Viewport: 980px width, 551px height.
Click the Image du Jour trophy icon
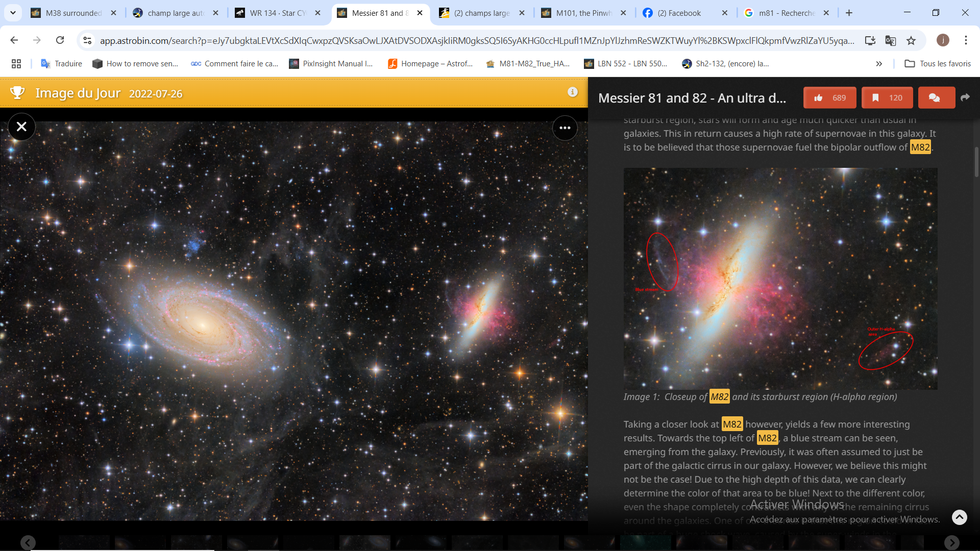click(17, 93)
